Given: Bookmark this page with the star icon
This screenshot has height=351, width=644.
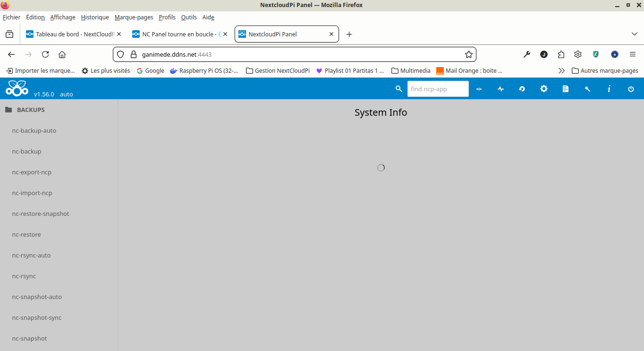Looking at the screenshot, I should [469, 54].
